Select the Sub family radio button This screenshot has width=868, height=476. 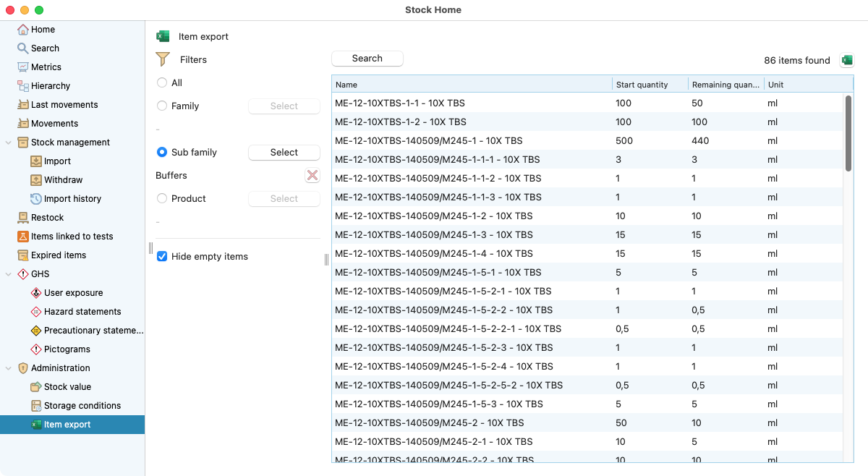pyautogui.click(x=162, y=153)
